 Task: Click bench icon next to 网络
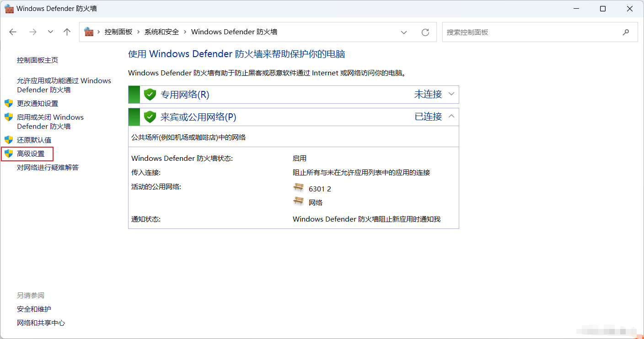[298, 201]
